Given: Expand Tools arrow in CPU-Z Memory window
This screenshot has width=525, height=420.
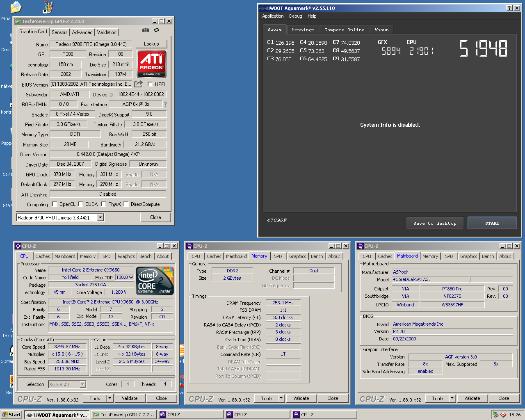Looking at the screenshot, I should 281,398.
